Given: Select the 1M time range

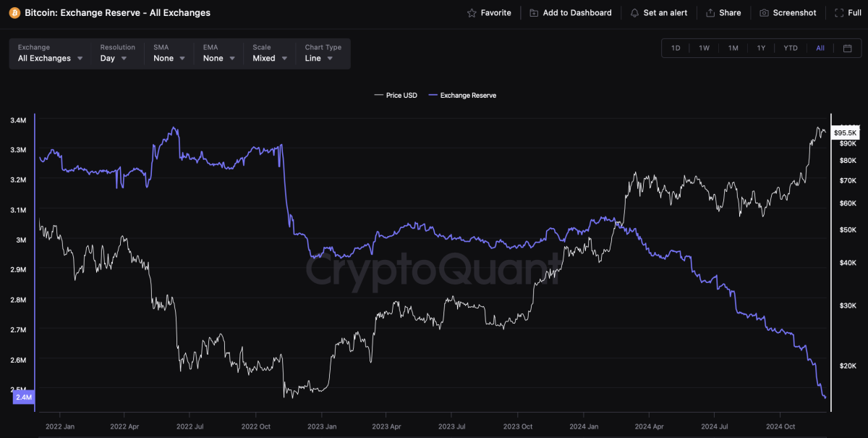Looking at the screenshot, I should click(733, 49).
